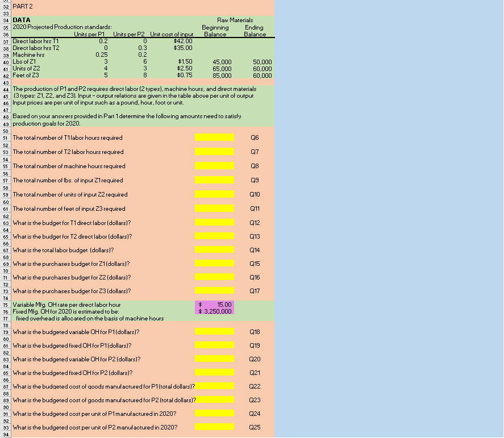Select the Q7 T2 labor hours input cell
The height and width of the screenshot is (438, 504).
[215, 151]
